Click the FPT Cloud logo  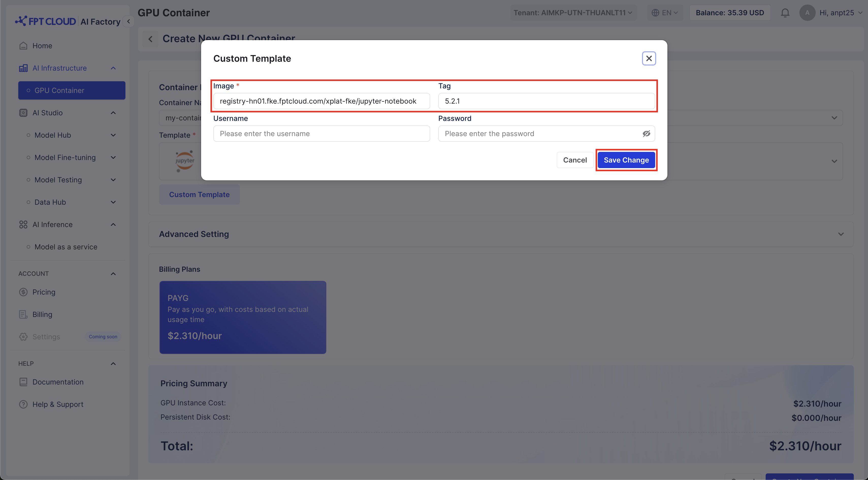[45, 21]
